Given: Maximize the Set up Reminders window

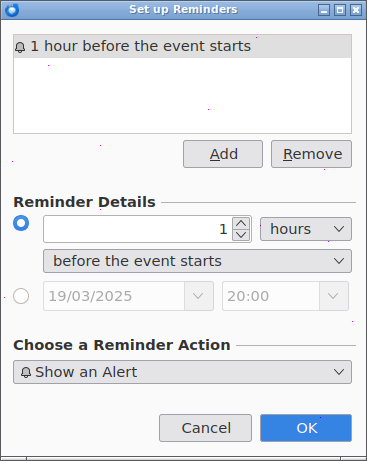Looking at the screenshot, I should pos(340,10).
